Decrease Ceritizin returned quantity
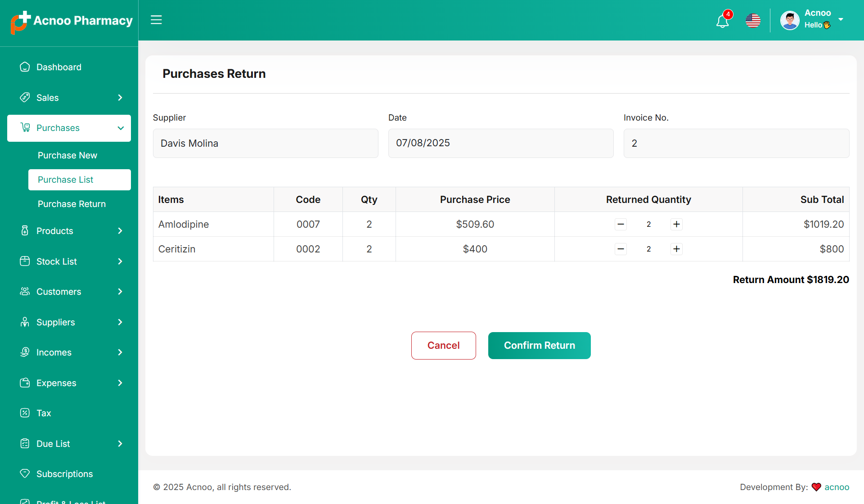Image resolution: width=864 pixels, height=504 pixels. click(x=621, y=249)
